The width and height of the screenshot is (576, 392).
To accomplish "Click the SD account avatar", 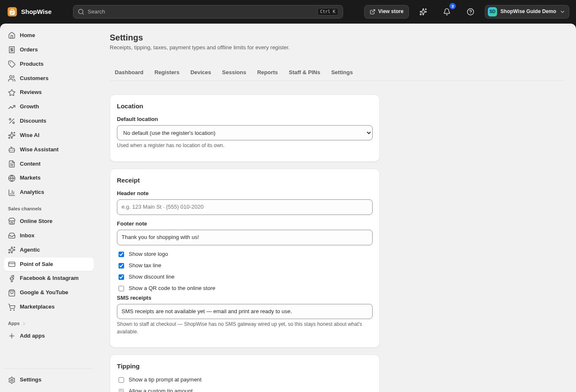I will 492,12.
